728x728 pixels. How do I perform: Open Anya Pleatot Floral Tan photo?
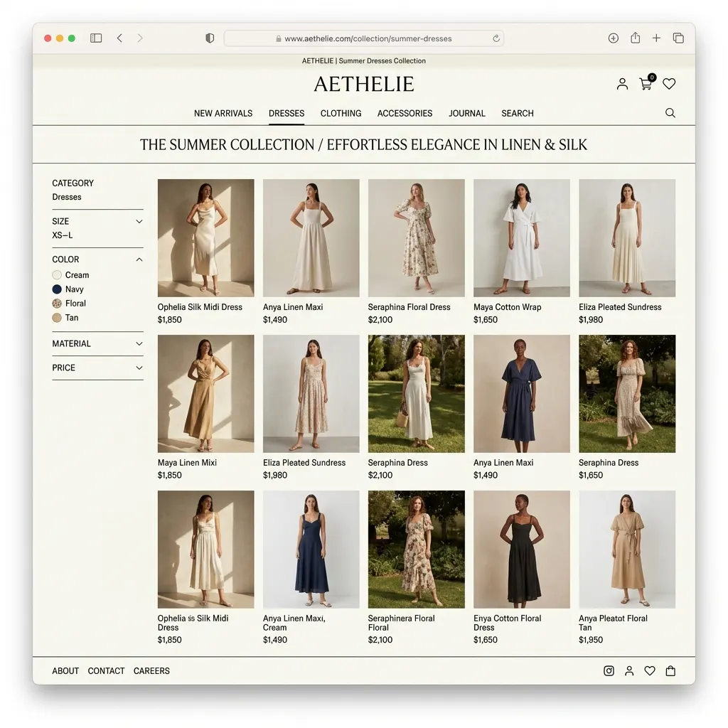[x=627, y=550]
